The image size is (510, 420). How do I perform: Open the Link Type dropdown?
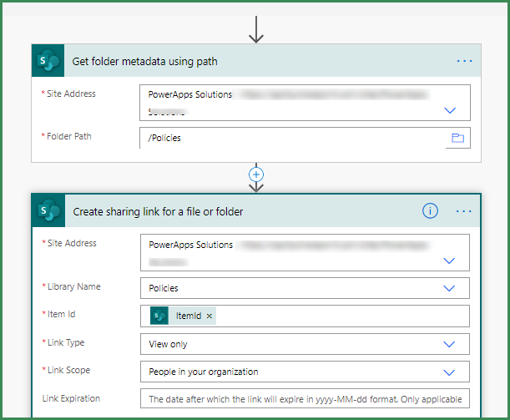[449, 344]
